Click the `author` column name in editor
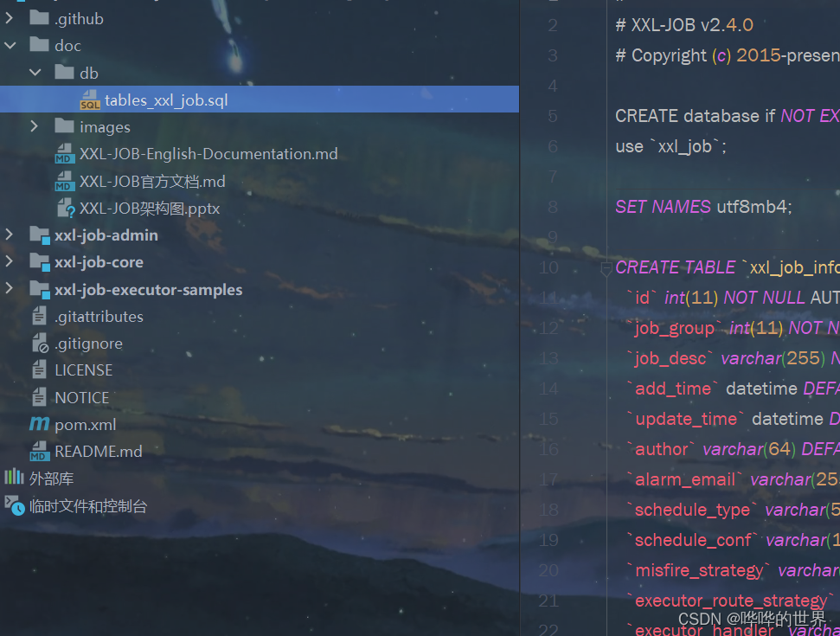 click(661, 449)
